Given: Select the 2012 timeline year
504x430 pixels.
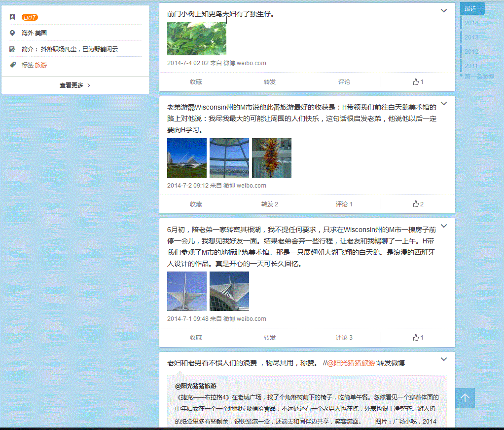Looking at the screenshot, I should click(471, 51).
